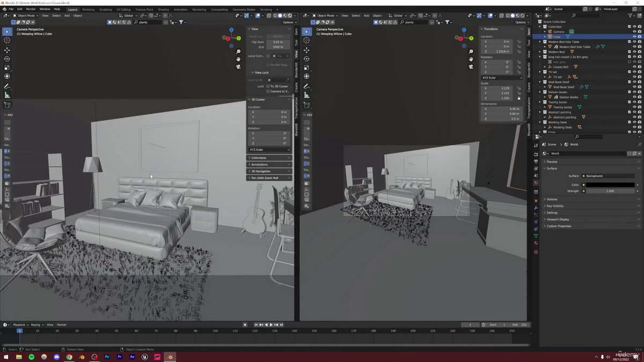644x362 pixels.
Task: Click the Windows Start button
Action: [6, 357]
